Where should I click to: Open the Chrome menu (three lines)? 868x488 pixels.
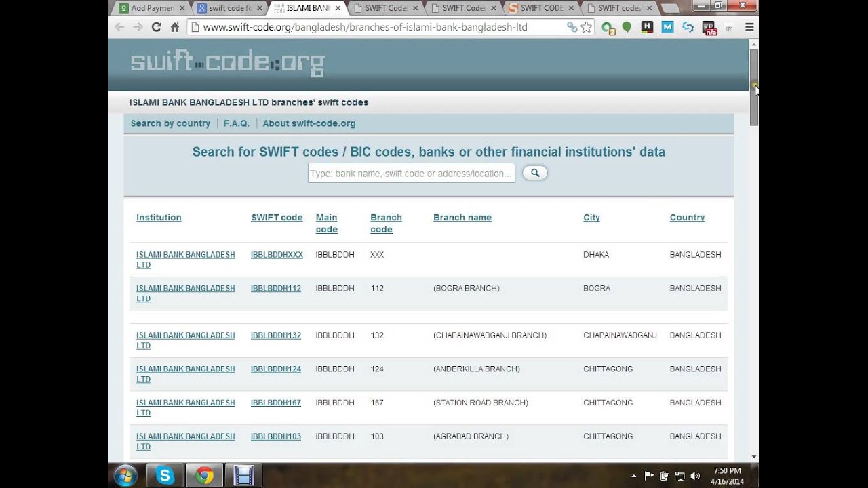tap(749, 27)
